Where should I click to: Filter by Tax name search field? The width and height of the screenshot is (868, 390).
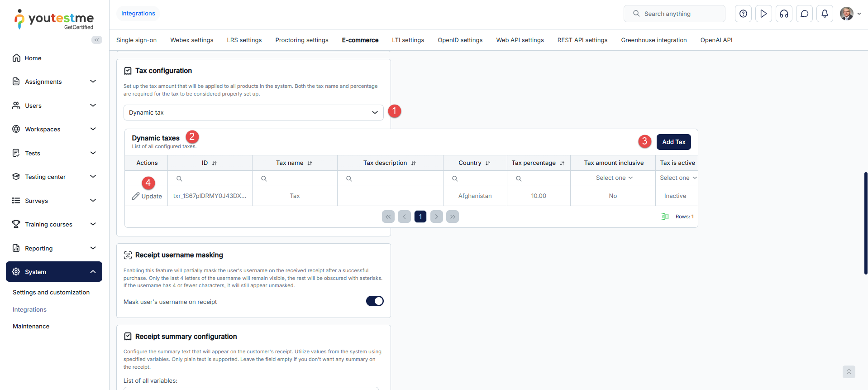[295, 178]
